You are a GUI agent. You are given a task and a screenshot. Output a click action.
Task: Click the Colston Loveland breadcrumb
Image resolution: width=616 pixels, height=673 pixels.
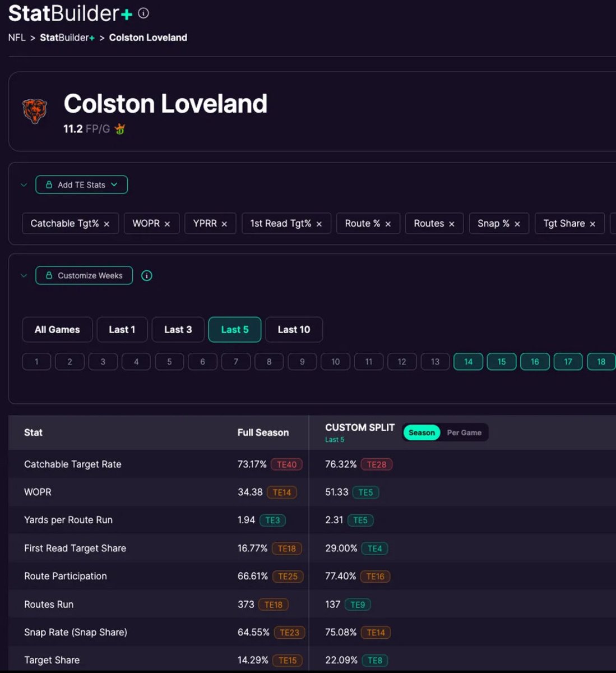tap(148, 38)
